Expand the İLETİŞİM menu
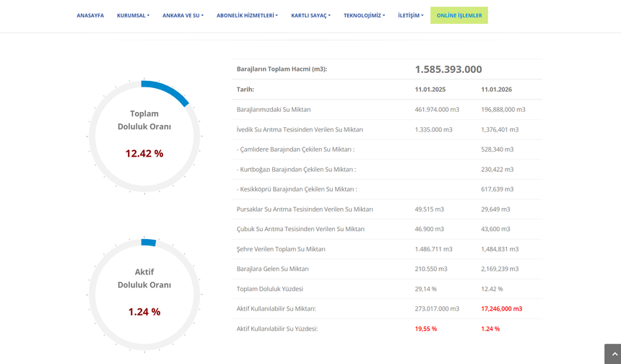The height and width of the screenshot is (364, 621). point(411,15)
